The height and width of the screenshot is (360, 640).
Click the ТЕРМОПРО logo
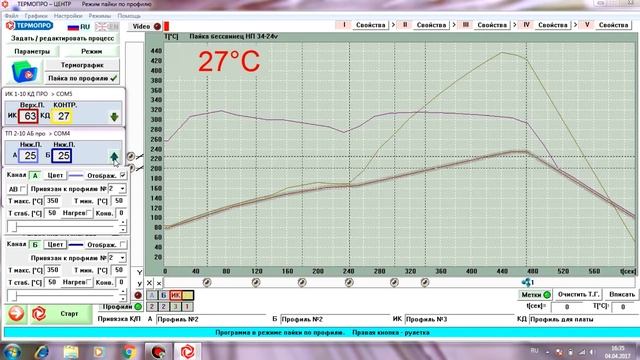pos(29,26)
